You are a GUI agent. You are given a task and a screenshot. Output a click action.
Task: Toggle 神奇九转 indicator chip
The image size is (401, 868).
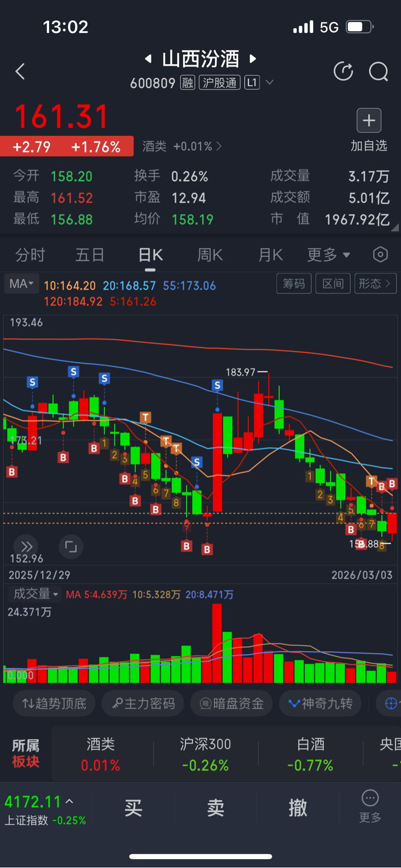pos(320,704)
